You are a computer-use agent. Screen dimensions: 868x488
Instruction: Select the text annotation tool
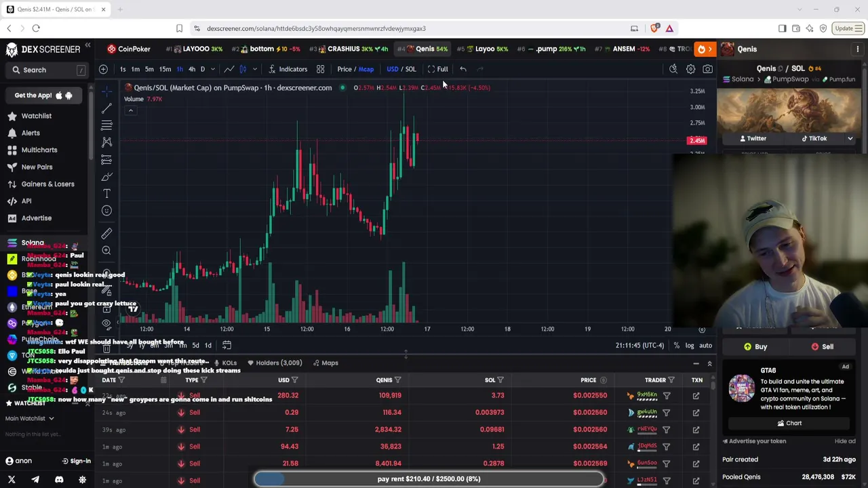pyautogui.click(x=106, y=194)
